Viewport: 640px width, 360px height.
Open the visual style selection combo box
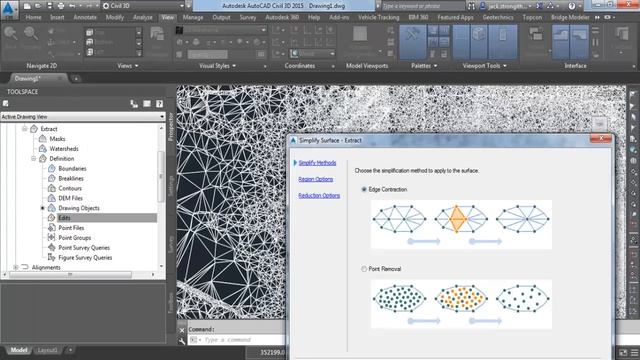tap(221, 30)
